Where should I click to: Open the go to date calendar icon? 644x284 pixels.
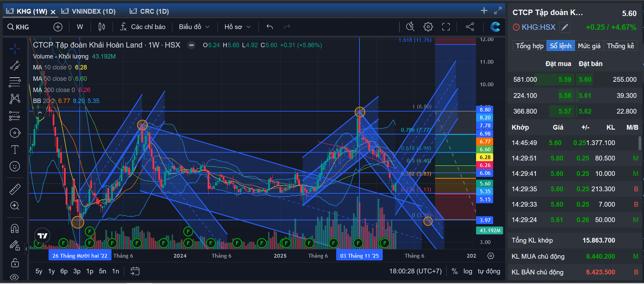135,271
